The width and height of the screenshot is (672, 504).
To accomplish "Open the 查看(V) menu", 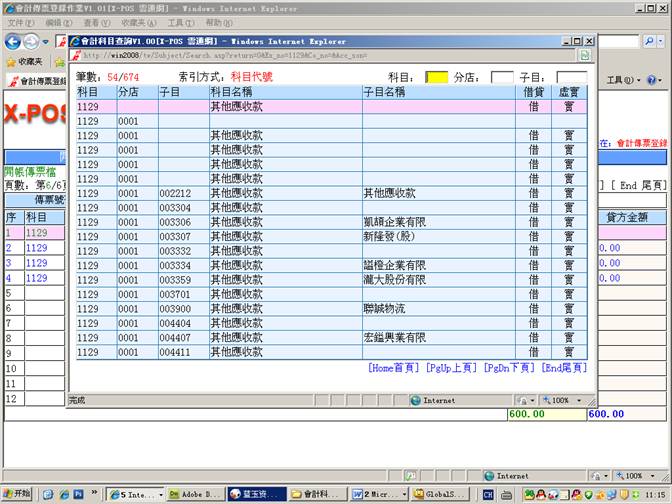I will (x=97, y=22).
